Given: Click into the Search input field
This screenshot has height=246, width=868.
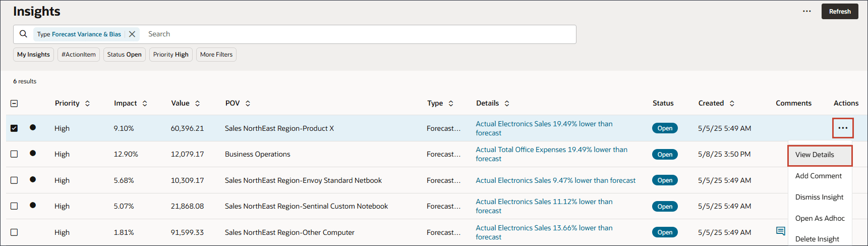Looking at the screenshot, I should (x=353, y=34).
